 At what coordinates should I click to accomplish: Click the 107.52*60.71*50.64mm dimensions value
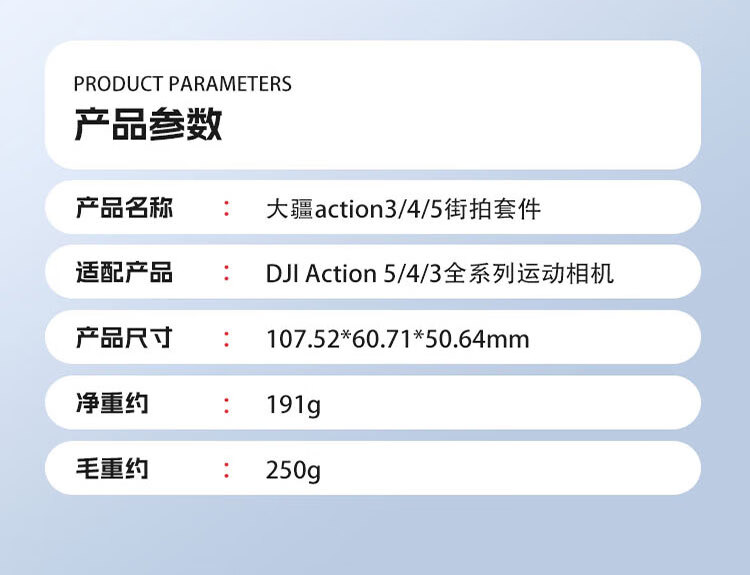click(x=397, y=340)
